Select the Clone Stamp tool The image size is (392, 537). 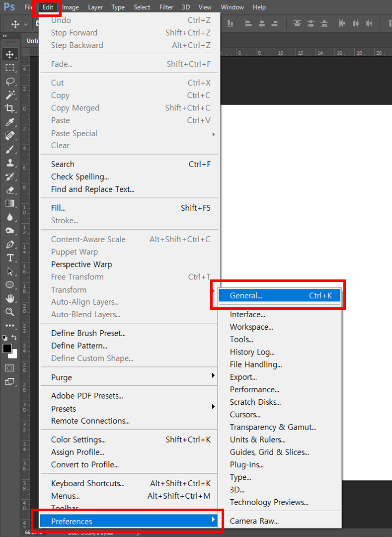[x=9, y=163]
